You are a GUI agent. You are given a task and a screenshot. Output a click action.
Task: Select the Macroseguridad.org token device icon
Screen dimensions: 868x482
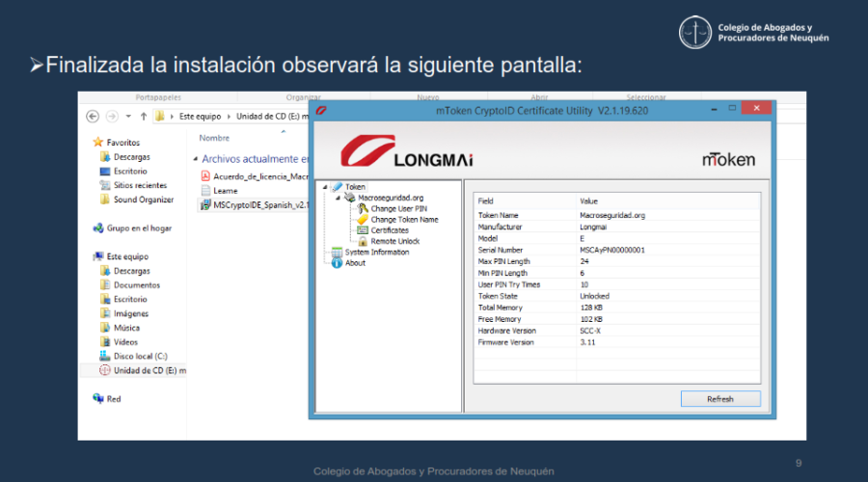click(x=350, y=198)
